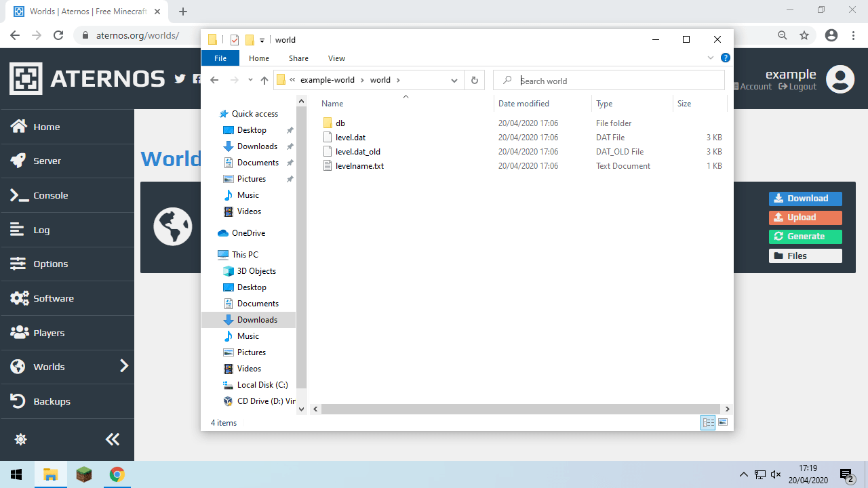This screenshot has width=868, height=488.
Task: Open the View ribbon tab
Action: tap(336, 58)
